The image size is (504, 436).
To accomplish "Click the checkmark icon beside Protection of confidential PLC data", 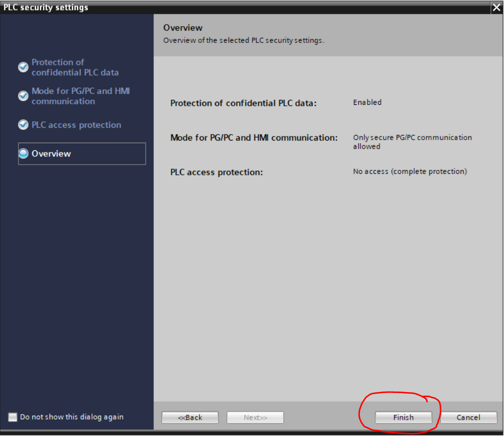I will click(x=23, y=67).
